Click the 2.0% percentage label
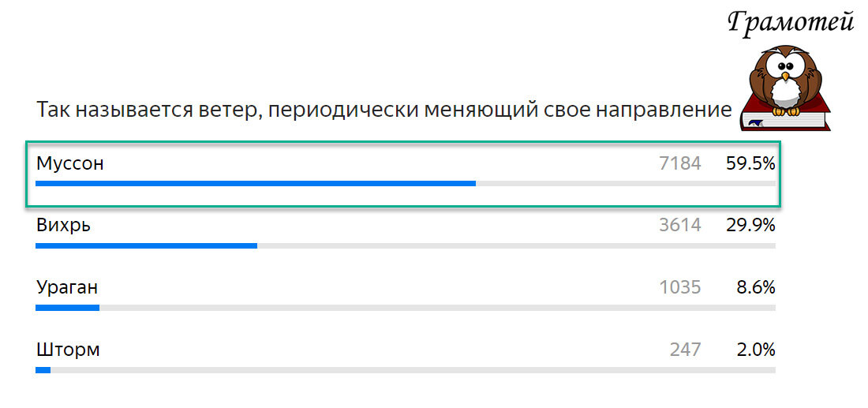The height and width of the screenshot is (408, 868). click(756, 350)
